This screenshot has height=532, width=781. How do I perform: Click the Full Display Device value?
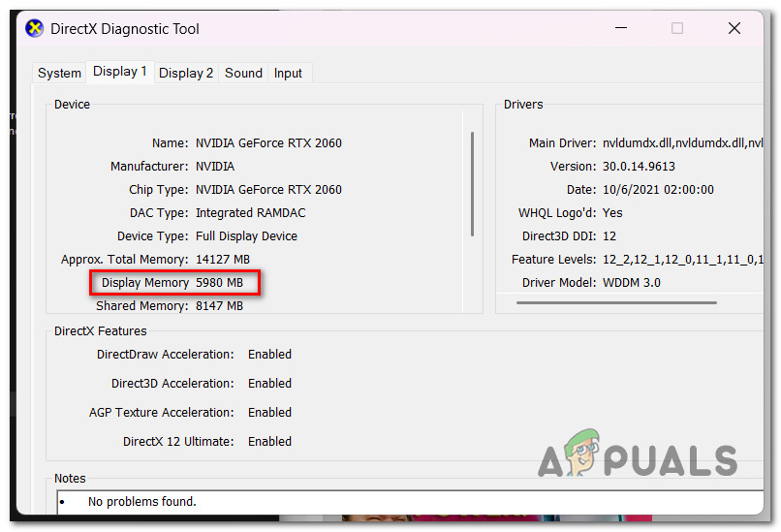[x=246, y=236]
